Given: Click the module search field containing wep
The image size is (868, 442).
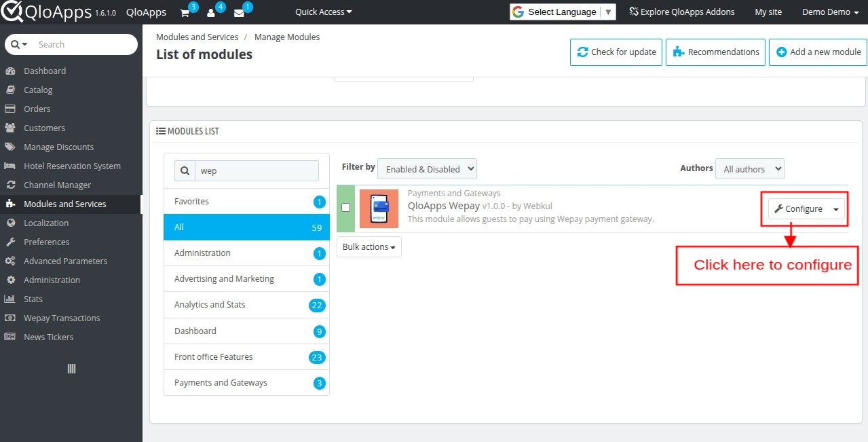Looking at the screenshot, I should point(257,171).
